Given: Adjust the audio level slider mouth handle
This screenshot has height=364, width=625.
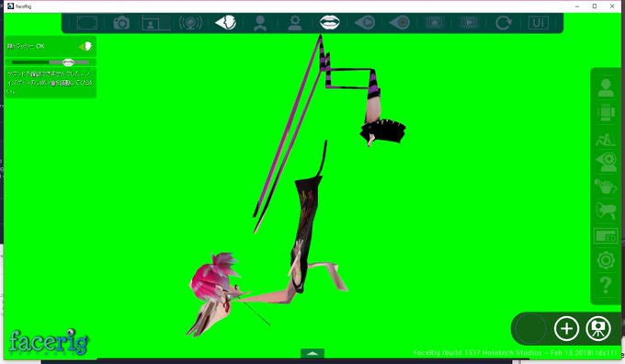Looking at the screenshot, I should (68, 63).
